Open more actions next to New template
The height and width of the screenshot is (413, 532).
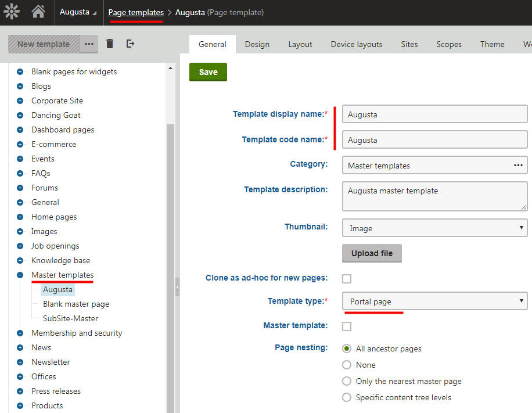pos(89,43)
